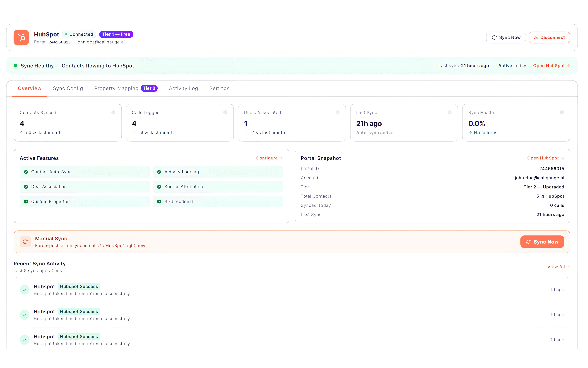
Task: Switch to the Sync Config tab
Action: tap(68, 88)
